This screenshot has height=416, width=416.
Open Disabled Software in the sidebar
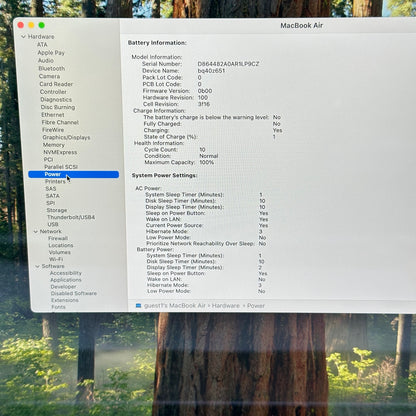pos(74,293)
